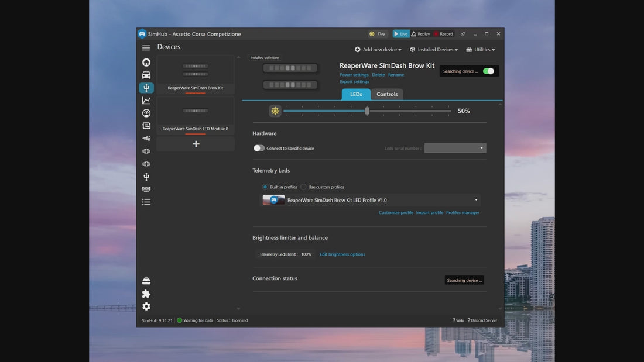Click Edit brightness options link
The width and height of the screenshot is (644, 362).
point(342,254)
